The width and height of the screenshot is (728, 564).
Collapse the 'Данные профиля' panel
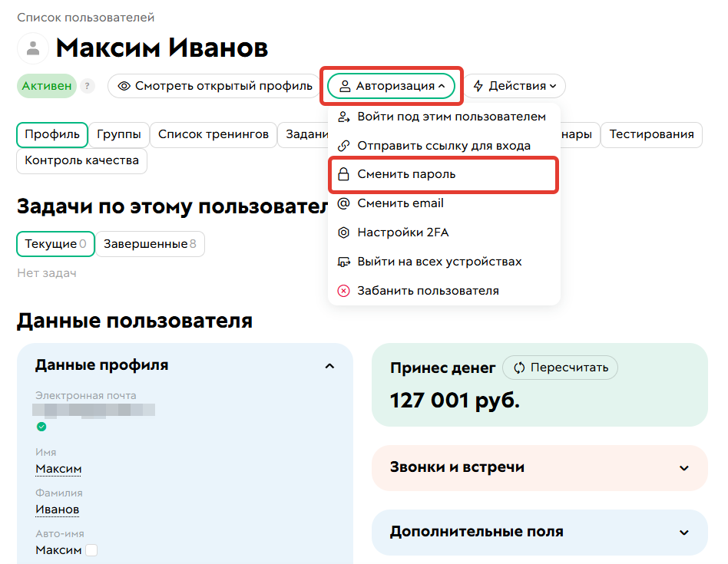(330, 366)
